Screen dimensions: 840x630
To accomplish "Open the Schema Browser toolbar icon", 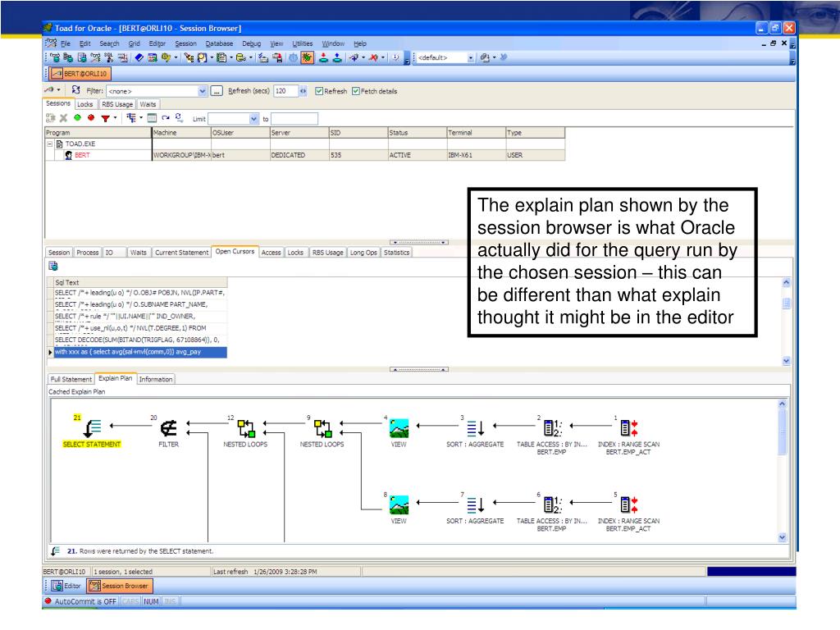I will (68, 57).
